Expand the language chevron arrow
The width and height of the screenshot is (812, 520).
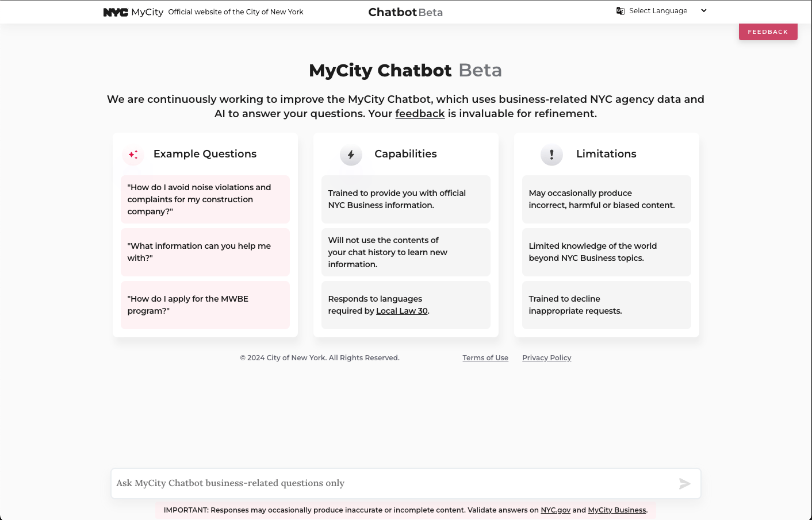(703, 10)
